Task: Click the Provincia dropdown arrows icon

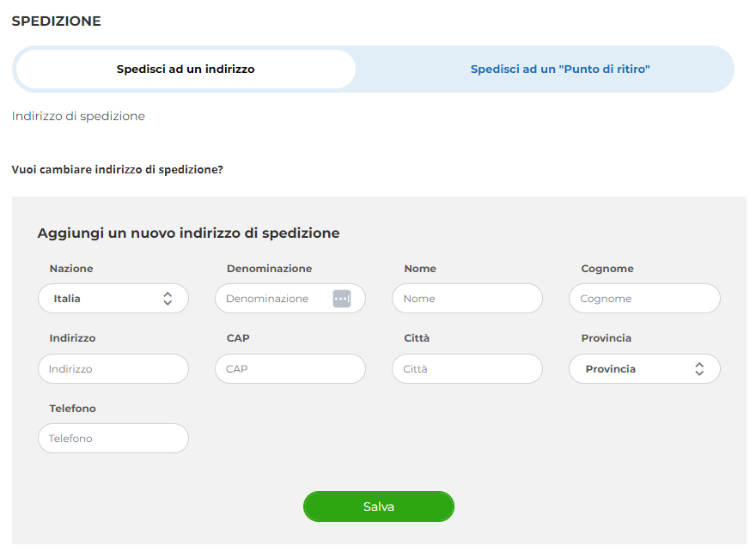Action: tap(699, 368)
